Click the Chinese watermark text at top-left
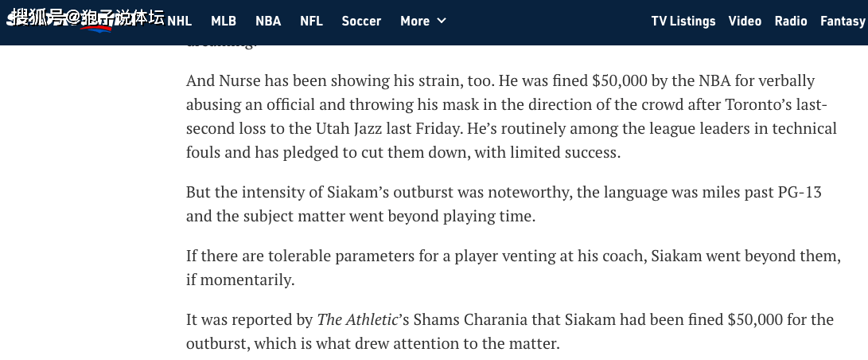868x360 pixels. coord(88,18)
